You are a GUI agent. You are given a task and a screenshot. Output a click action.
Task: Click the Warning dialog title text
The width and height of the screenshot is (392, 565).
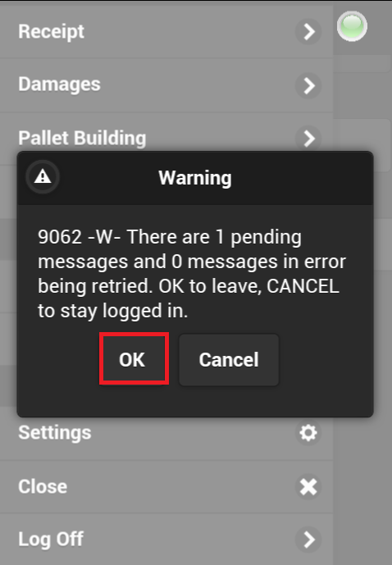click(x=195, y=178)
